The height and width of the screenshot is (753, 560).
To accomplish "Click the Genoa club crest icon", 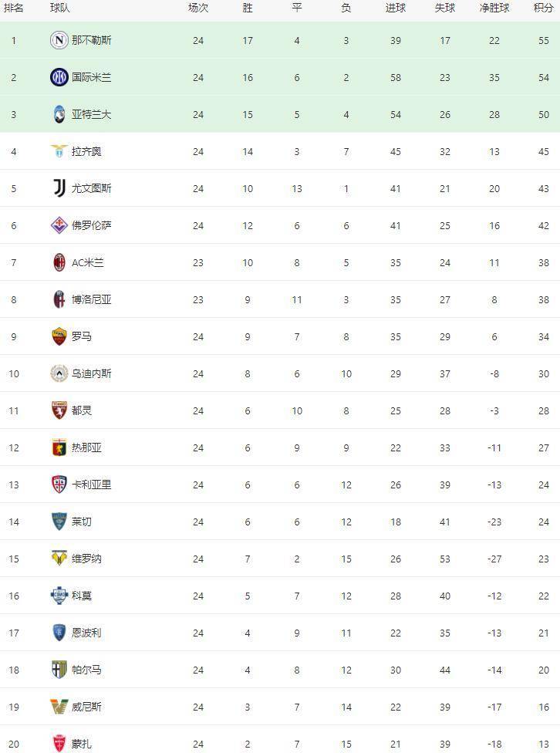I will point(59,447).
